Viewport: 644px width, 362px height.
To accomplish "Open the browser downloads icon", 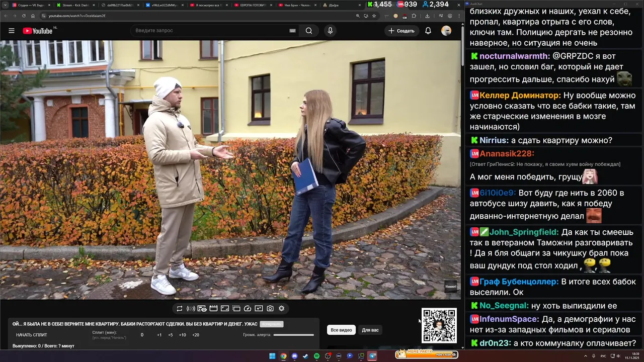I will click(x=427, y=16).
